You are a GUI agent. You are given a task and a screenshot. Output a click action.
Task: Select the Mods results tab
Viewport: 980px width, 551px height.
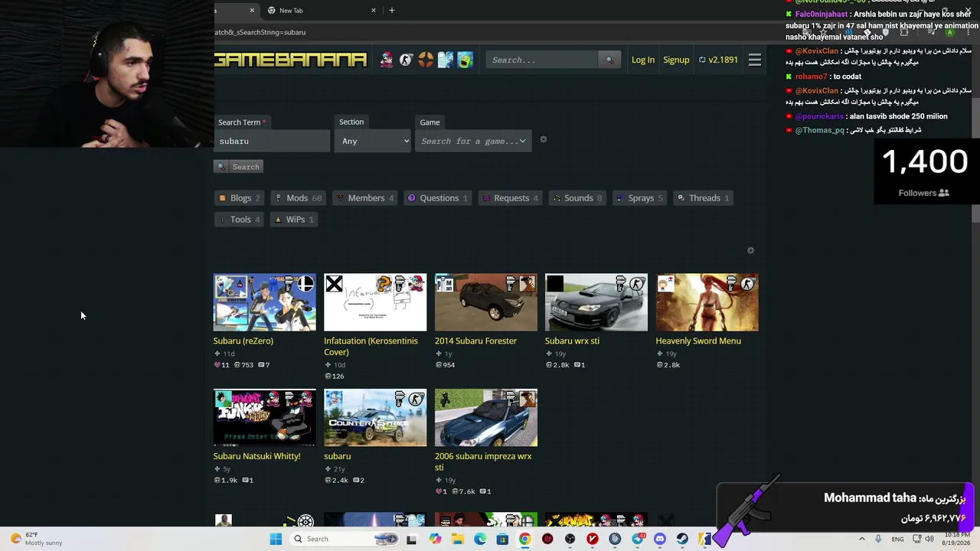tap(298, 198)
